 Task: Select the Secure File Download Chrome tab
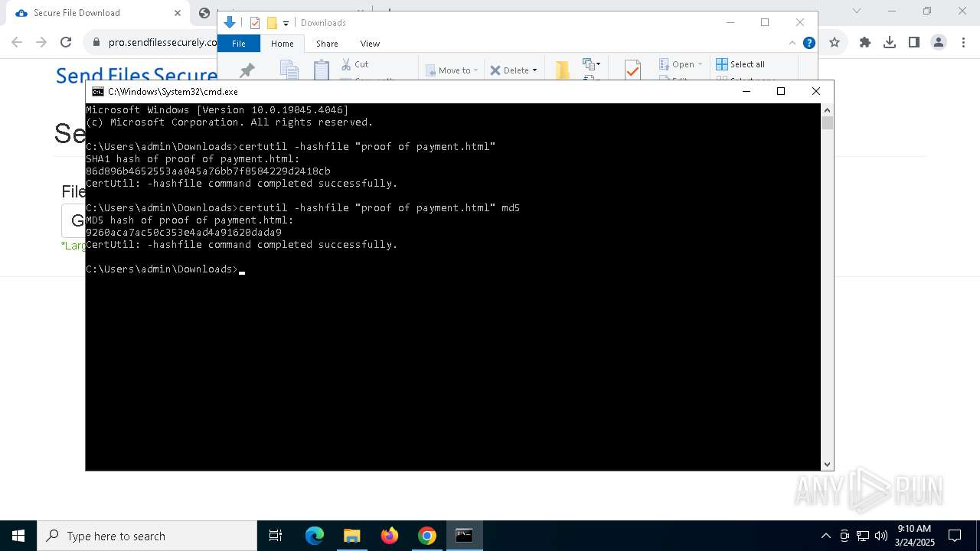pyautogui.click(x=98, y=13)
